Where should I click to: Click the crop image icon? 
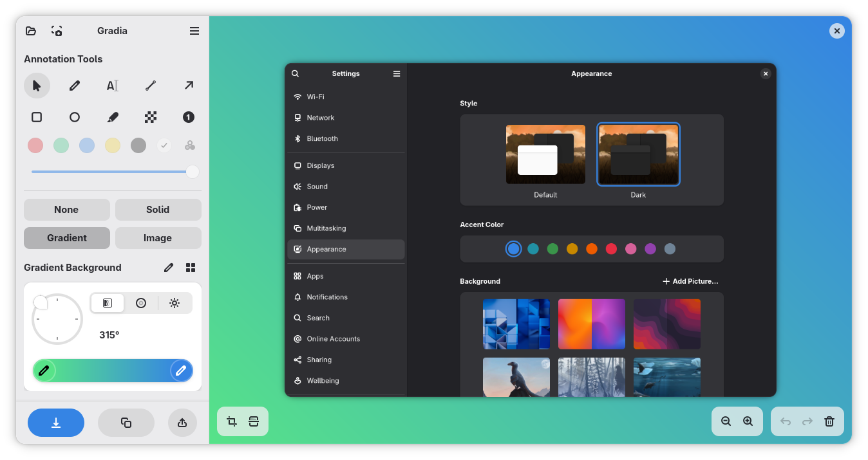pos(232,421)
